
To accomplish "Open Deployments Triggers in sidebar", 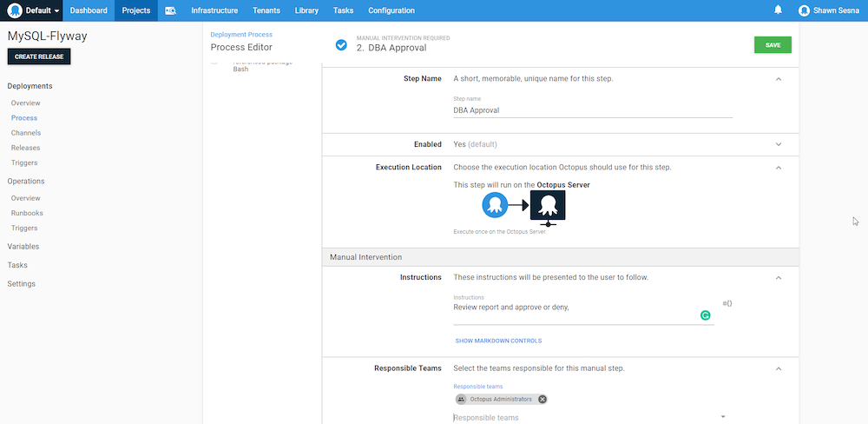I will click(x=24, y=163).
